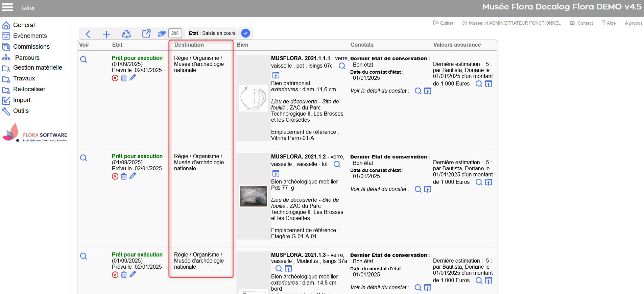Toggle the eye visibility icon in toolbar

[162, 33]
